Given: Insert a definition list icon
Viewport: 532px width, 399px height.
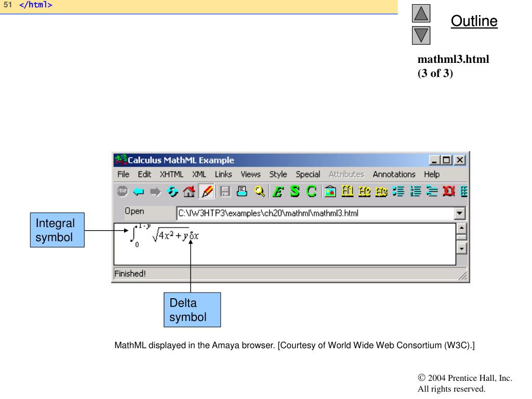Looking at the screenshot, I should pos(432,192).
